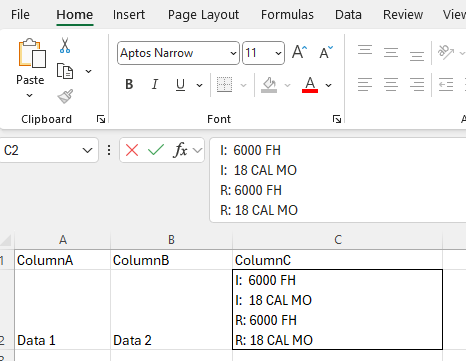
Task: Select column B header
Action: (x=171, y=240)
